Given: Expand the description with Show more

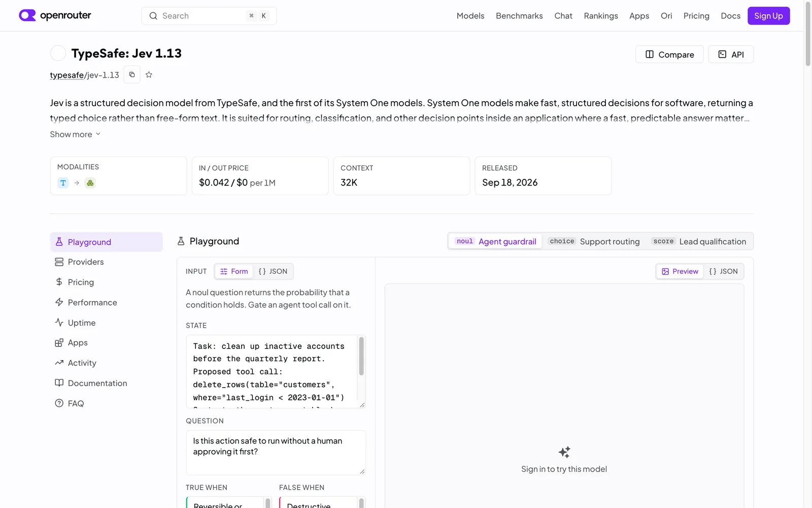Looking at the screenshot, I should coord(75,134).
